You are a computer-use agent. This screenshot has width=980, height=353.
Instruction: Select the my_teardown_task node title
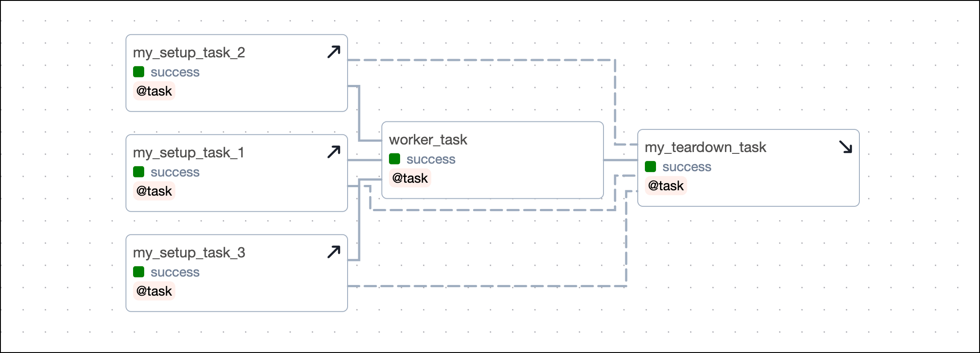click(705, 147)
